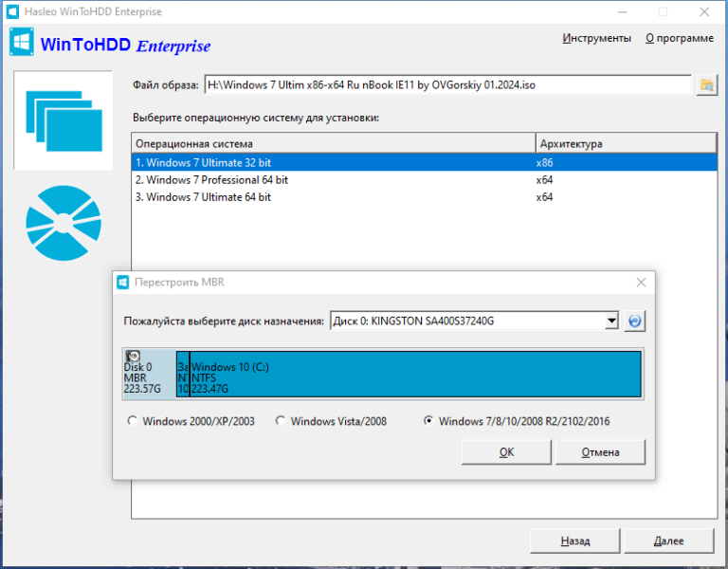The width and height of the screenshot is (728, 569).
Task: Click x64 cell for Windows 7 Ultimate 64
Action: tap(545, 197)
